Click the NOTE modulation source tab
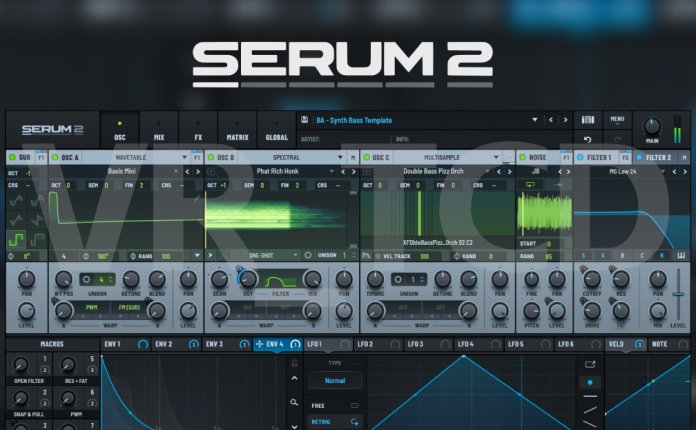This screenshot has width=696, height=430. pos(670,344)
